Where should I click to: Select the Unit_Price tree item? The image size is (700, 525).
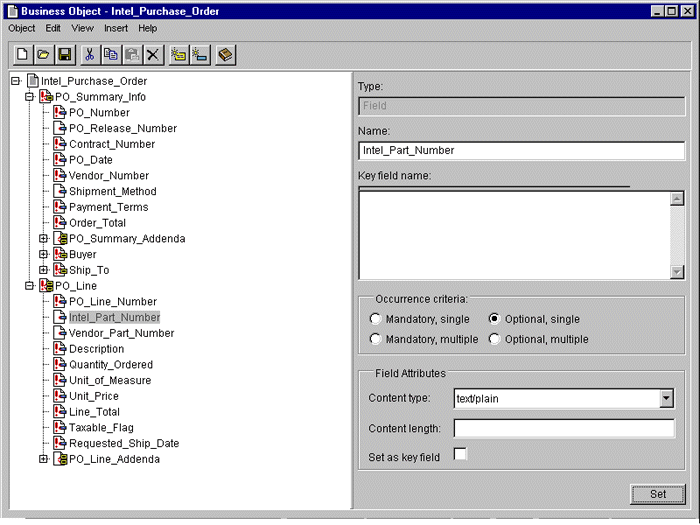click(94, 396)
